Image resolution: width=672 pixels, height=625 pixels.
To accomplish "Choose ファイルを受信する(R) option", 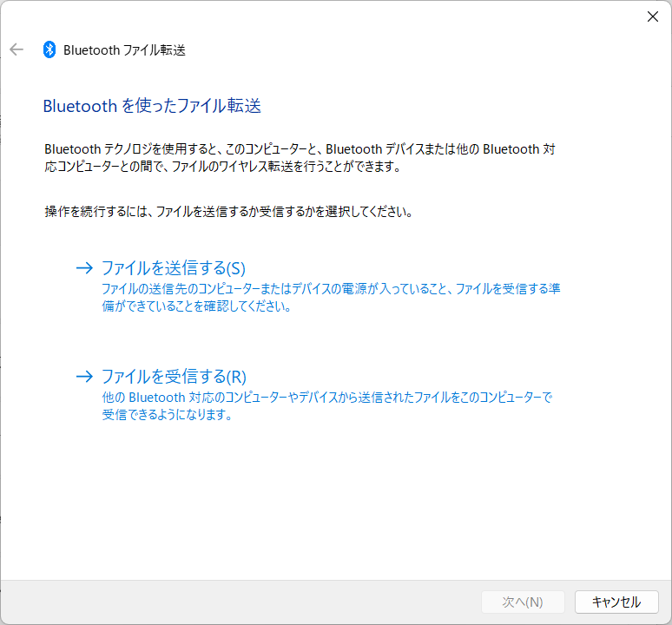I will 174,377.
